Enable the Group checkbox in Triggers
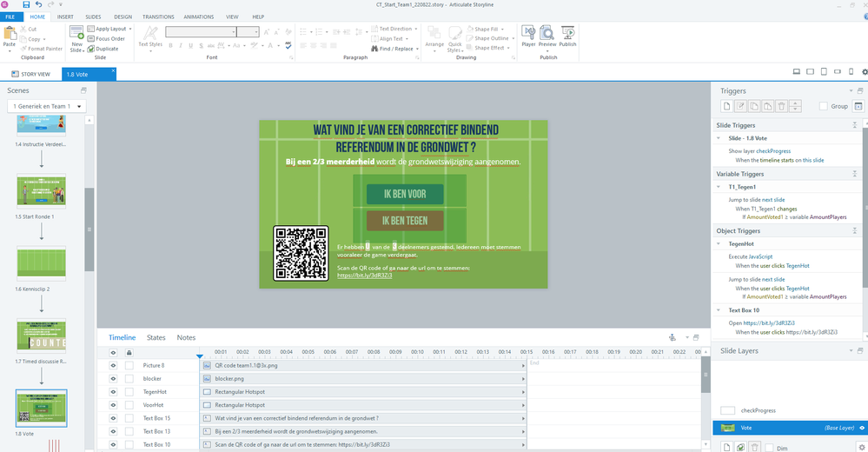Image resolution: width=868 pixels, height=452 pixels. point(824,106)
